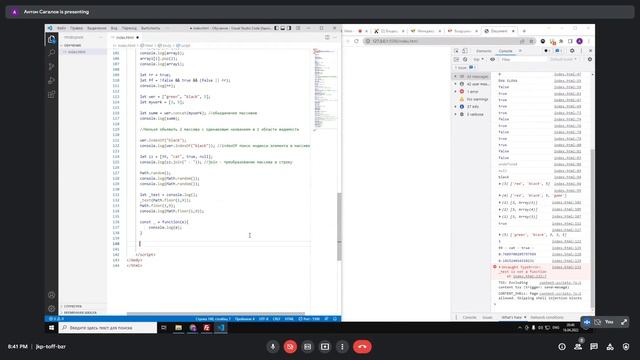Open Run and Debug view in VS Code
The height and width of the screenshot is (360, 640).
click(x=51, y=80)
